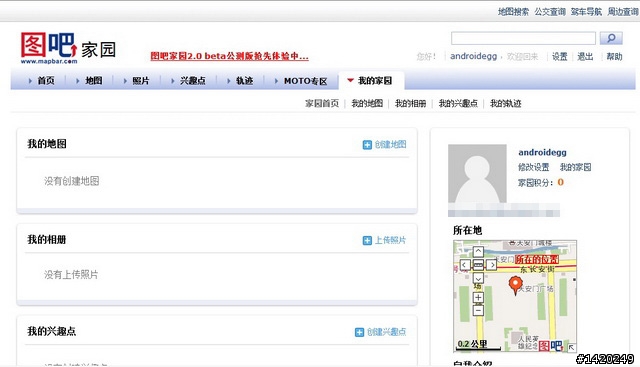Click into the top search field
Screen dimensions: 640x367
(x=523, y=38)
